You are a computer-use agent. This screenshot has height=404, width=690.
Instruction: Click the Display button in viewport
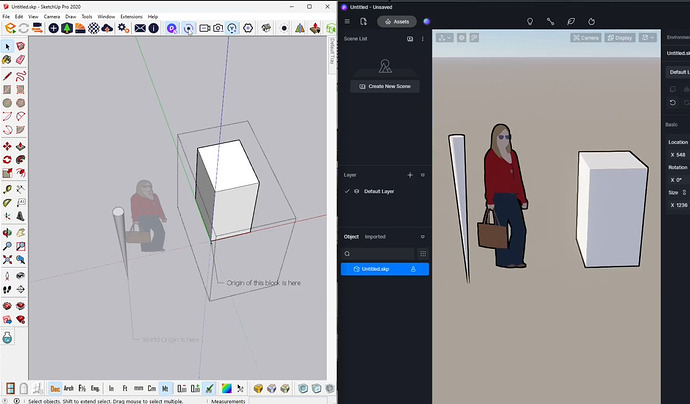pyautogui.click(x=620, y=38)
